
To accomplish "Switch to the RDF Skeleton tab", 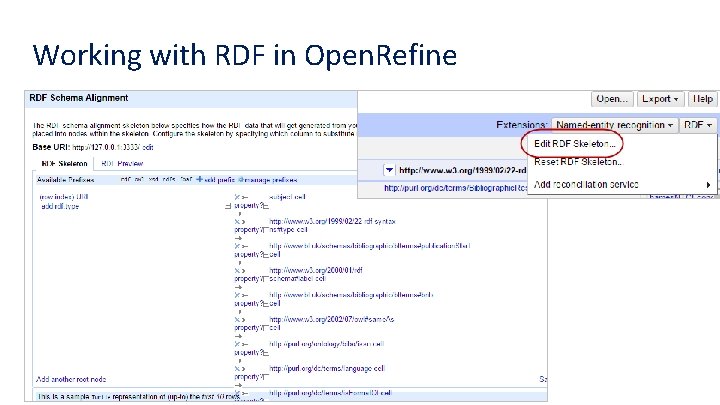I will (x=64, y=163).
